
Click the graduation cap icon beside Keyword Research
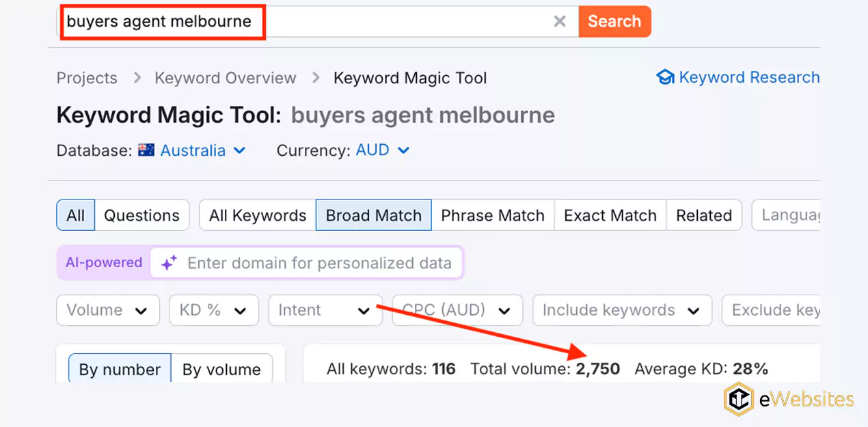(x=665, y=77)
